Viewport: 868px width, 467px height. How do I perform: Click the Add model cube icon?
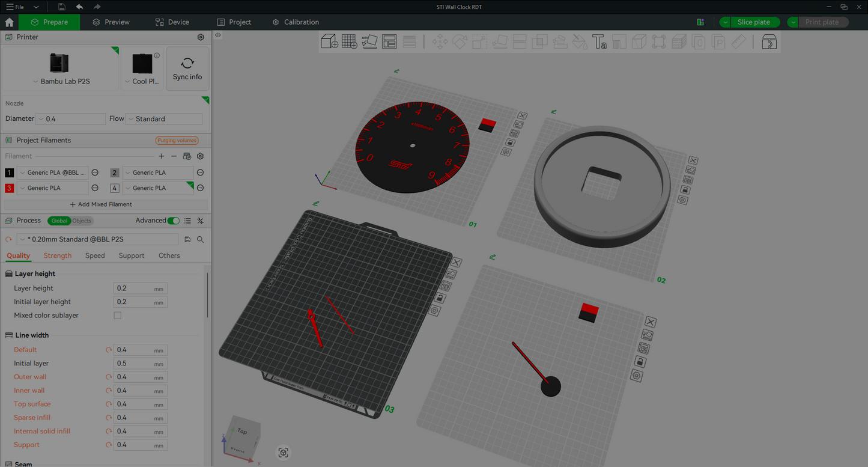coord(329,41)
